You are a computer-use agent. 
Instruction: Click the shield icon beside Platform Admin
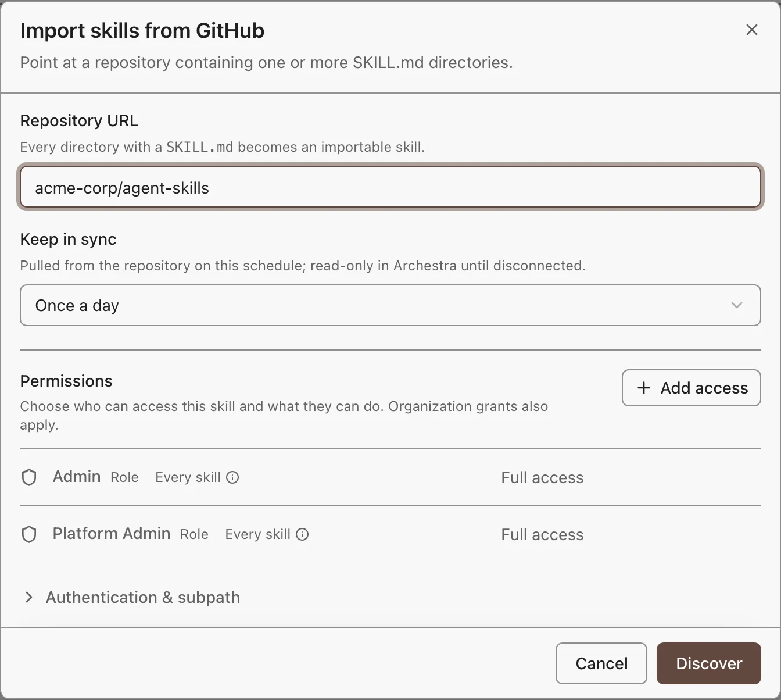(x=29, y=534)
